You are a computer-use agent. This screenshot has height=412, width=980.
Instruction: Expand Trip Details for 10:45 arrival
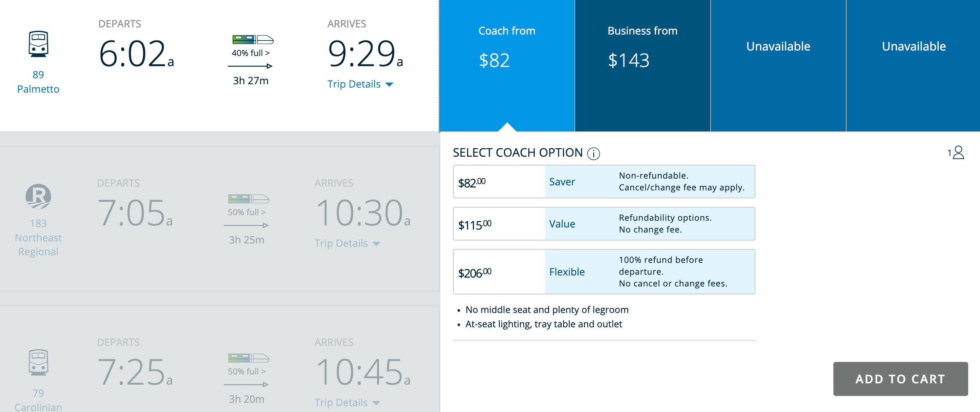tap(347, 403)
